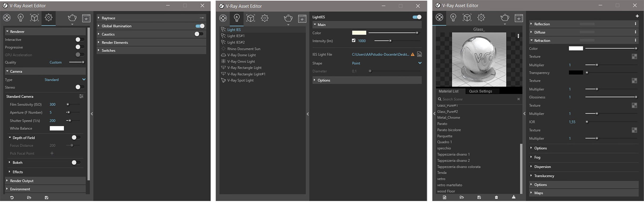Viewport: 644px width, 205px height.
Task: Click the trash icon below the material list
Action: click(x=496, y=197)
